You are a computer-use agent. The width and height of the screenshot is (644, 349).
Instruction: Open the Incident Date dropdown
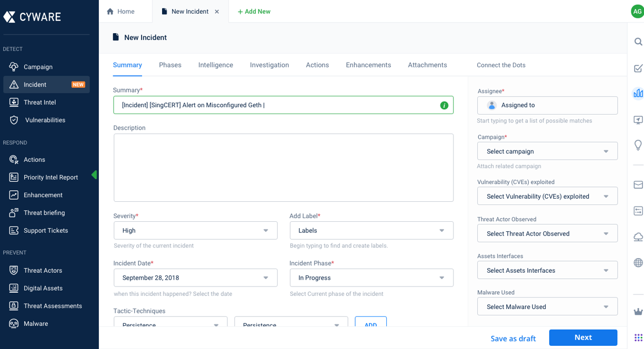(195, 278)
